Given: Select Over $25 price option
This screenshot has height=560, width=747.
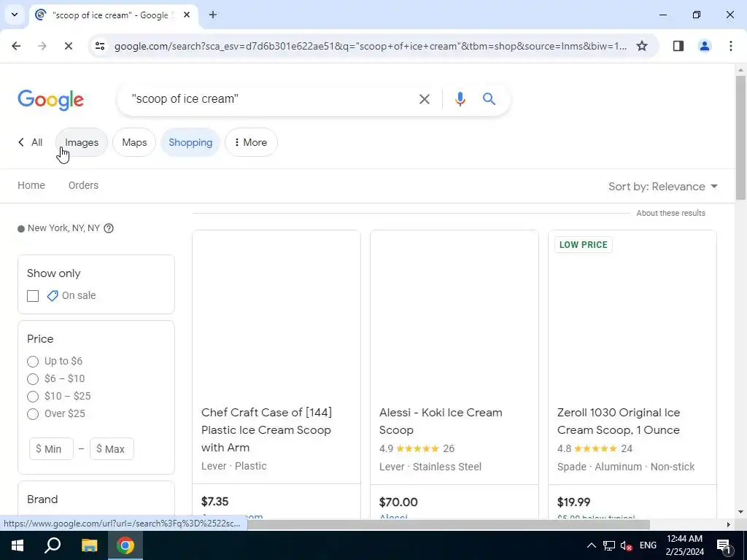Looking at the screenshot, I should (33, 414).
